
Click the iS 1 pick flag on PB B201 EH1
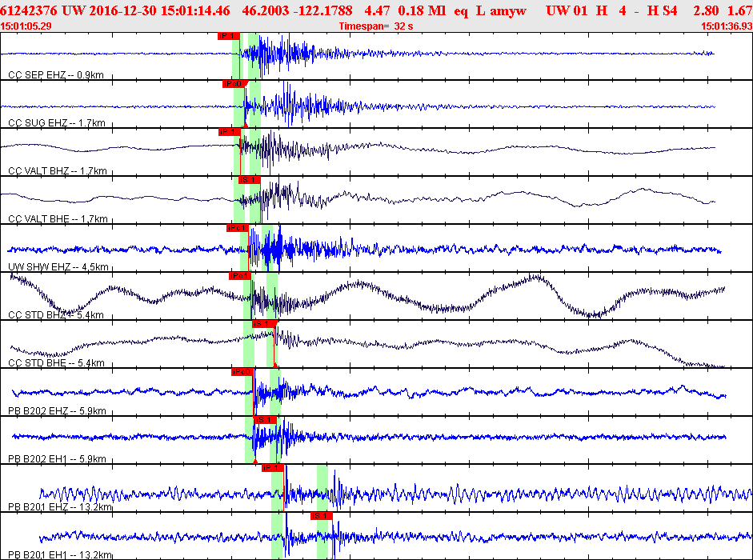321,516
